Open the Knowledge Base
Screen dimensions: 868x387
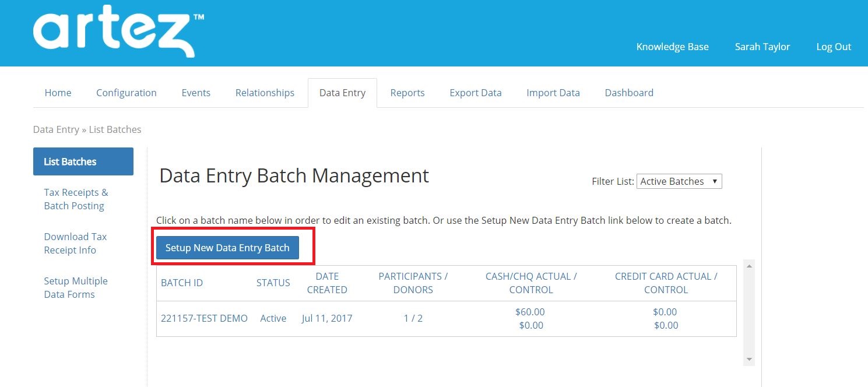coord(672,47)
